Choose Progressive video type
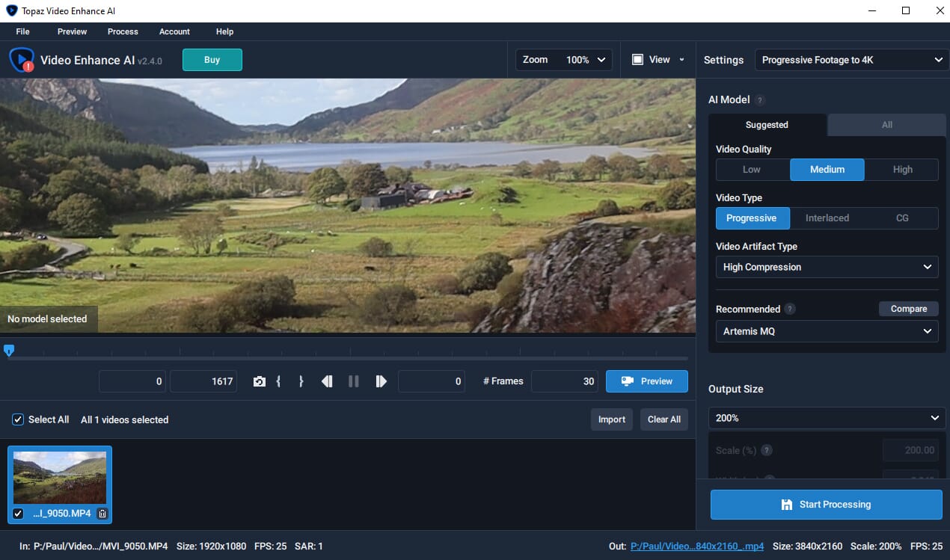Image resolution: width=950 pixels, height=560 pixels. coord(753,218)
